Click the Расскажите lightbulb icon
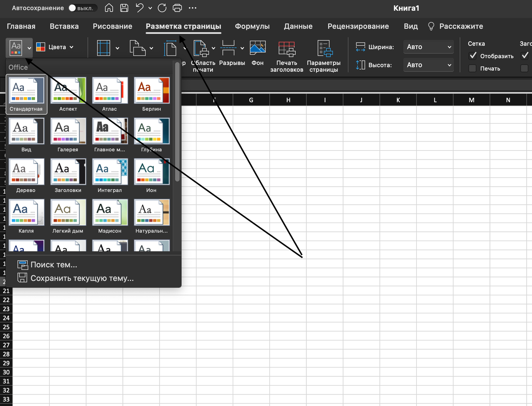 (x=431, y=26)
